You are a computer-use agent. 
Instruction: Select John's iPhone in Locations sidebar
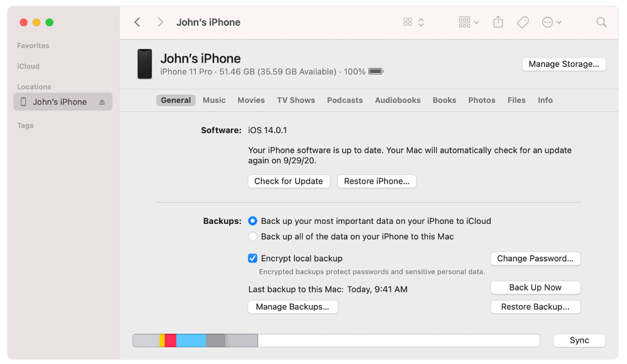(63, 102)
